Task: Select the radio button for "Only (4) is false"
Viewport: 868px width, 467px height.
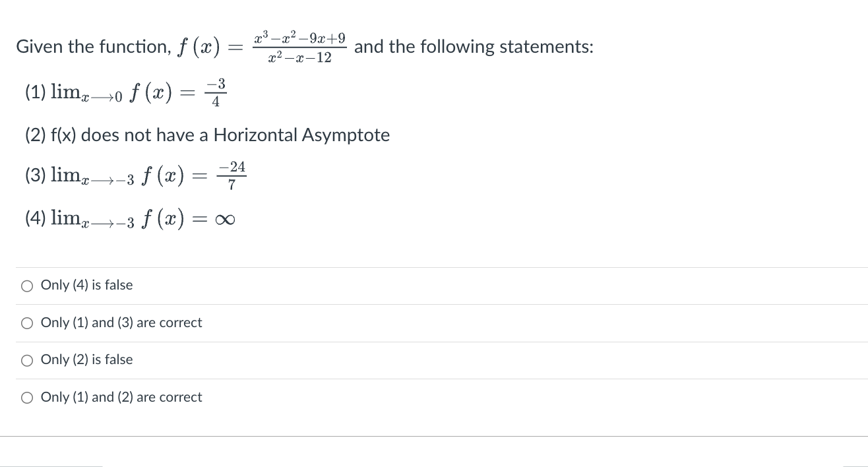Action: pos(27,286)
